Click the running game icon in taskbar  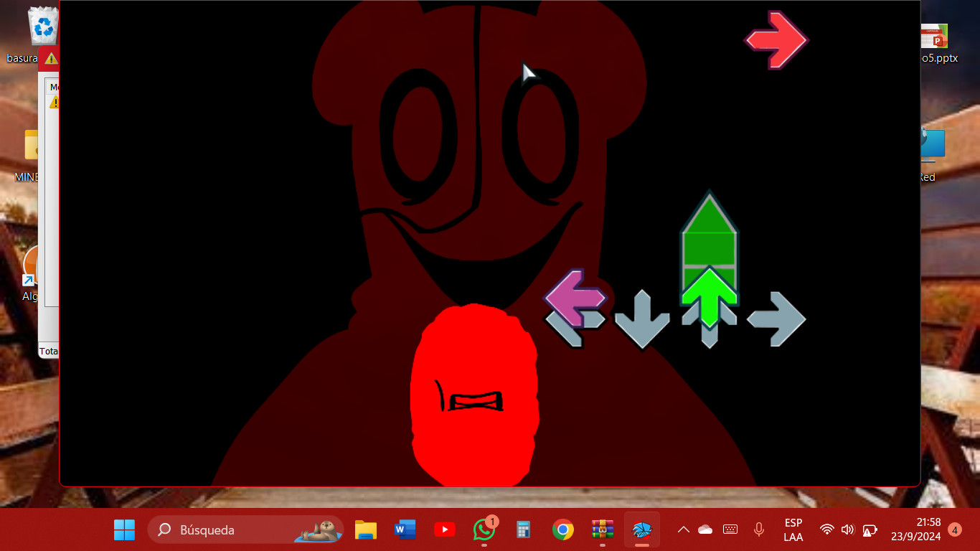point(642,530)
